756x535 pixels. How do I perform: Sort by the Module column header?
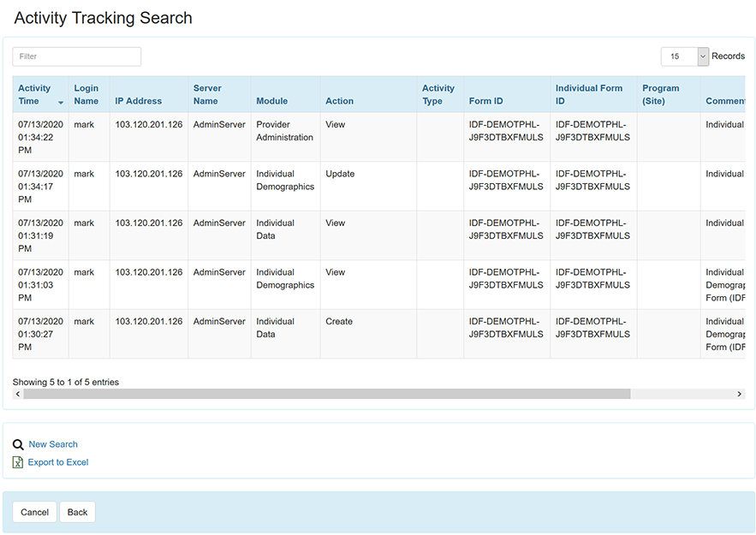(x=285, y=94)
